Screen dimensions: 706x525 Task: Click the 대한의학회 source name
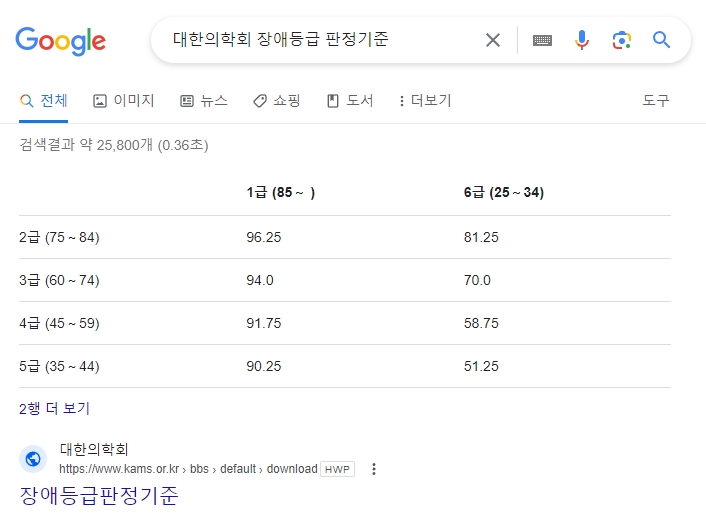94,449
